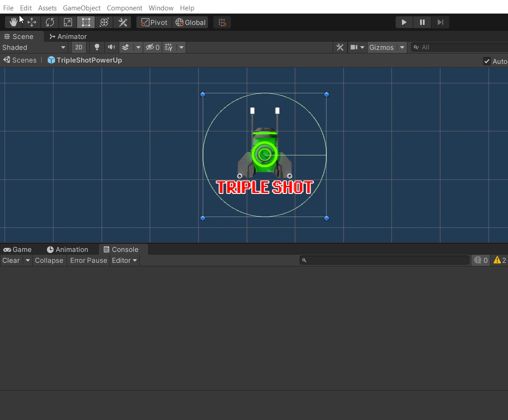Image resolution: width=508 pixels, height=420 pixels.
Task: Toggle scene lighting in the Scene view
Action: coord(97,47)
